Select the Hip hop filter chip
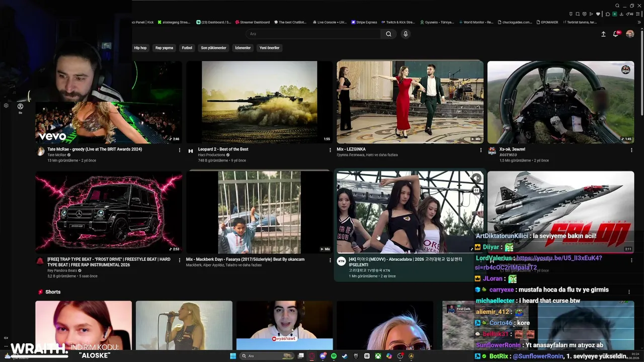This screenshot has width=644, height=362. [140, 48]
